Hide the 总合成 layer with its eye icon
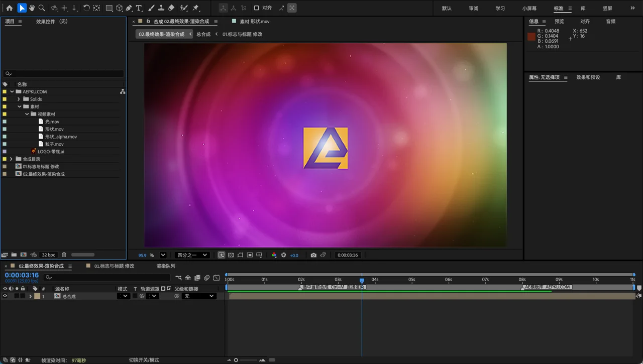This screenshot has height=364, width=643. 5,296
